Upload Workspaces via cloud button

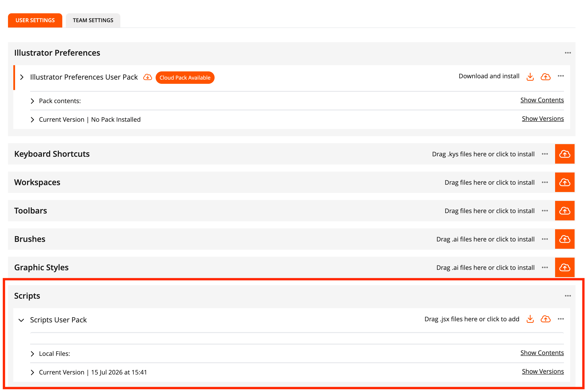click(565, 182)
